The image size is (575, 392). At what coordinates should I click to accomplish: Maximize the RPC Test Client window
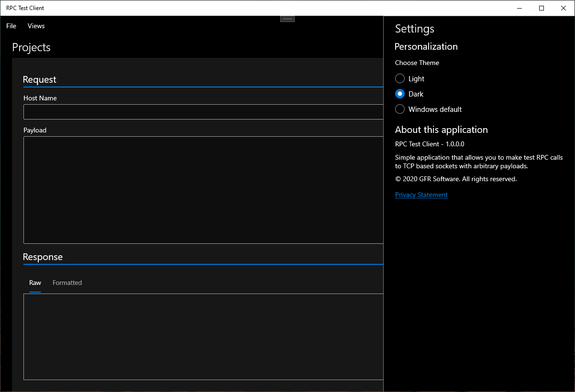tap(542, 8)
